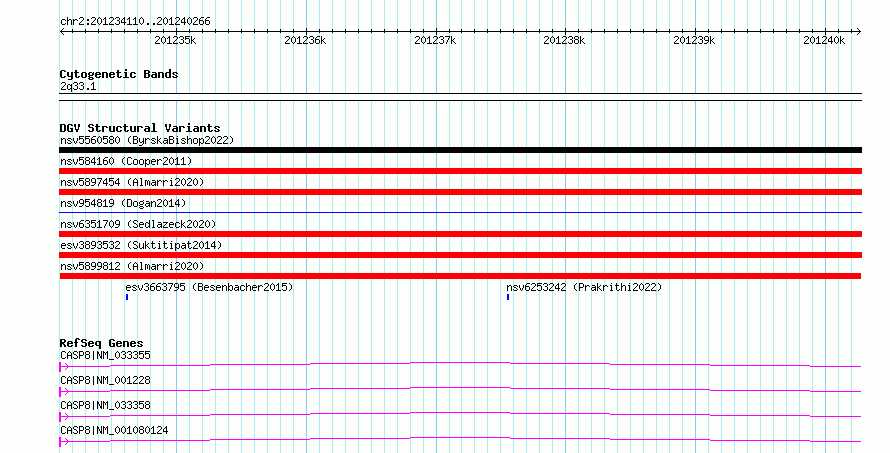
Task: Click the 2q33.1 cytogenetic band line
Action: (460, 97)
